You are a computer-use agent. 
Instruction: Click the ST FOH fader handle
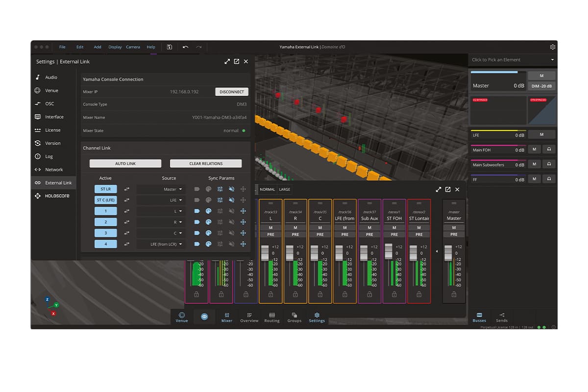[x=389, y=251]
